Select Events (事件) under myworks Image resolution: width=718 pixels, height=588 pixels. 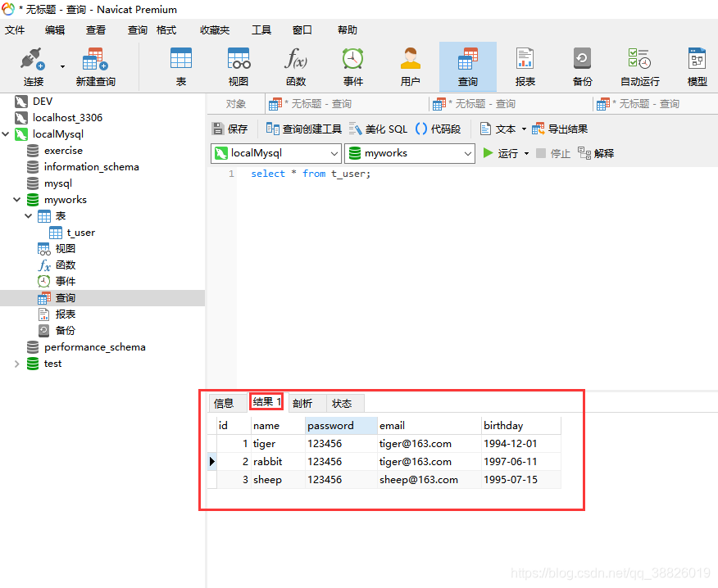click(65, 282)
